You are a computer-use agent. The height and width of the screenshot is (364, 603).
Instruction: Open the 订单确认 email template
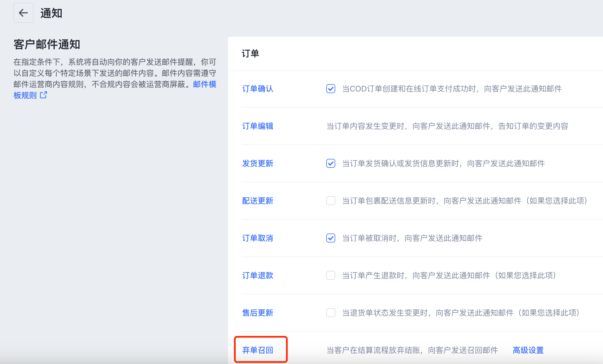pos(257,89)
